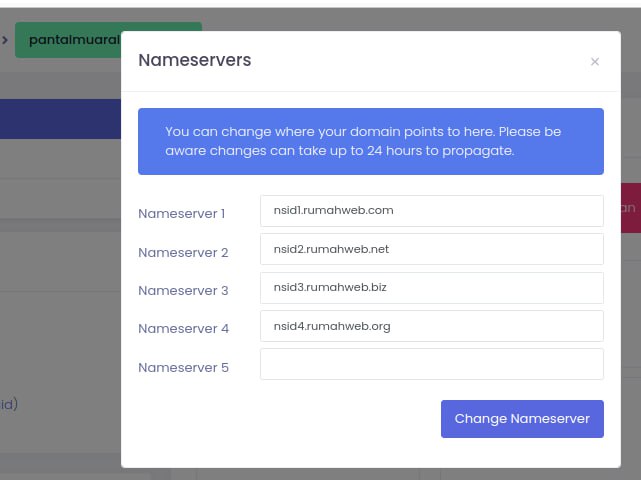Click the blue propagation notice banner

370,141
